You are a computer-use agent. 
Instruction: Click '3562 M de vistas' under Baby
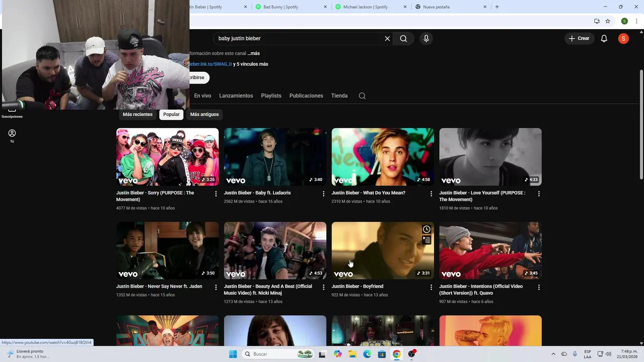239,202
